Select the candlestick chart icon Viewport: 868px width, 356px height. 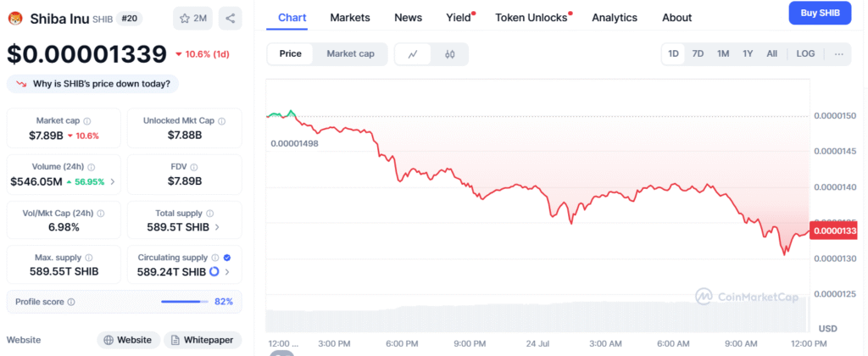(449, 54)
